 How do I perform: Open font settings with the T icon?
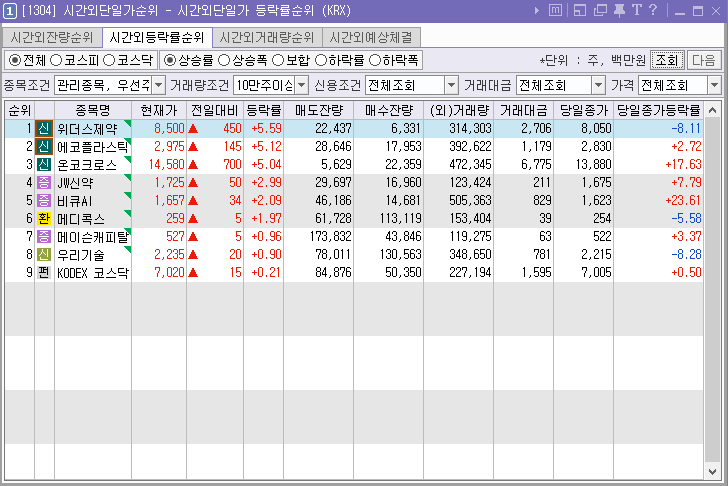coord(637,10)
